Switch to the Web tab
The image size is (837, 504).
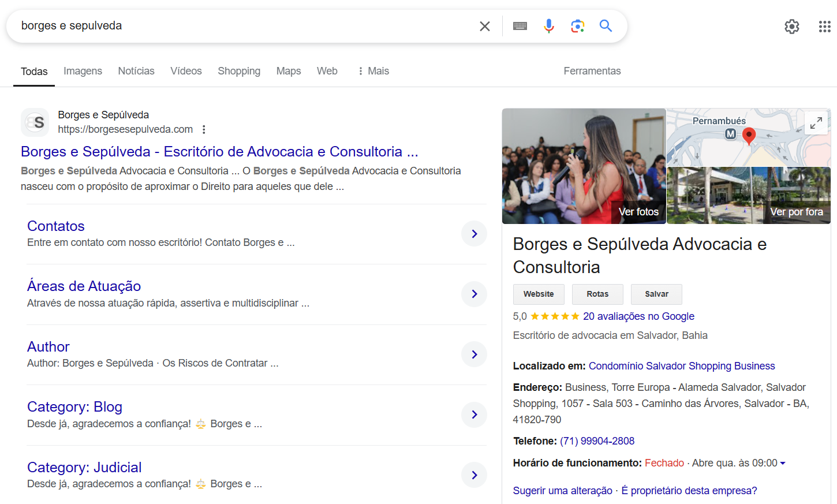[x=327, y=71]
